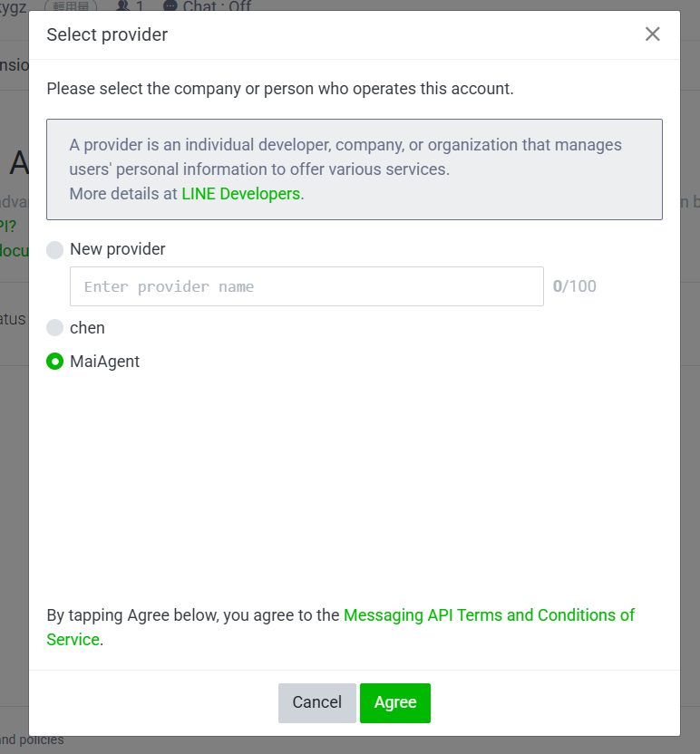Select the New provider radio button
Image resolution: width=700 pixels, height=754 pixels.
(x=55, y=250)
